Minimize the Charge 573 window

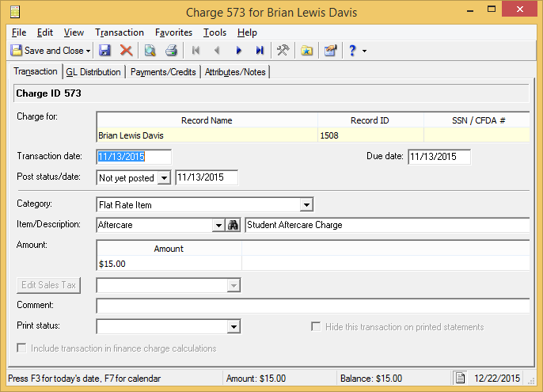(470, 11)
